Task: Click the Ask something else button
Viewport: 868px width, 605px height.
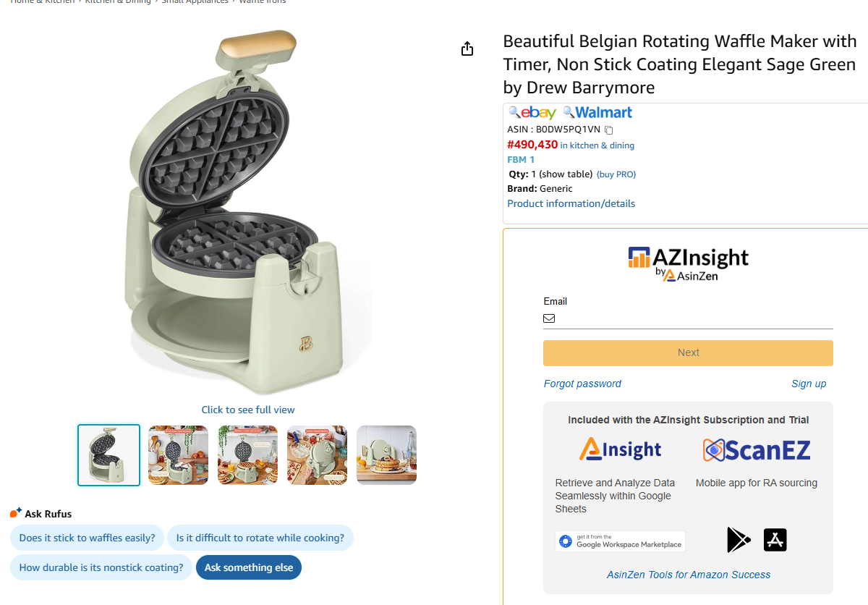Action: coord(249,567)
